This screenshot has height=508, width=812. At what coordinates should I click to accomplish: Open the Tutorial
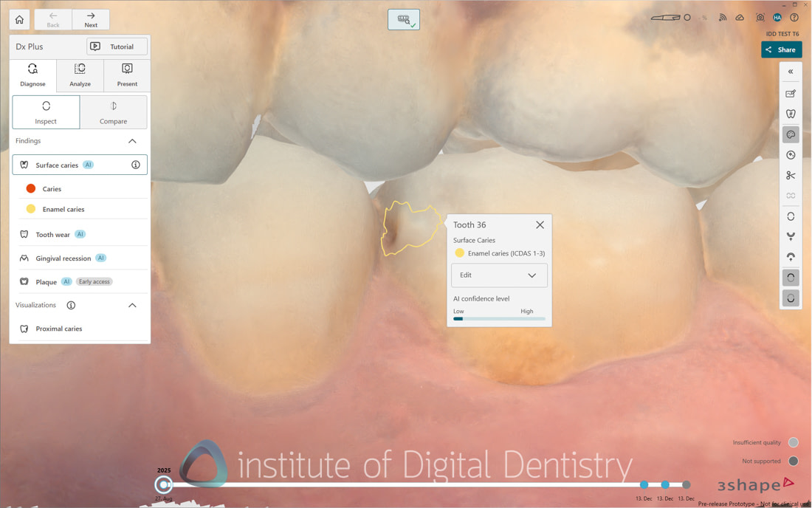pos(116,46)
